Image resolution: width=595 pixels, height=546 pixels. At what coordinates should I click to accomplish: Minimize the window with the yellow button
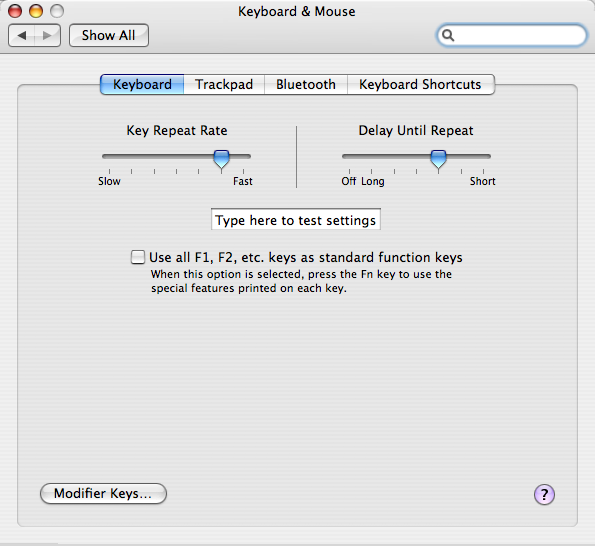[36, 11]
